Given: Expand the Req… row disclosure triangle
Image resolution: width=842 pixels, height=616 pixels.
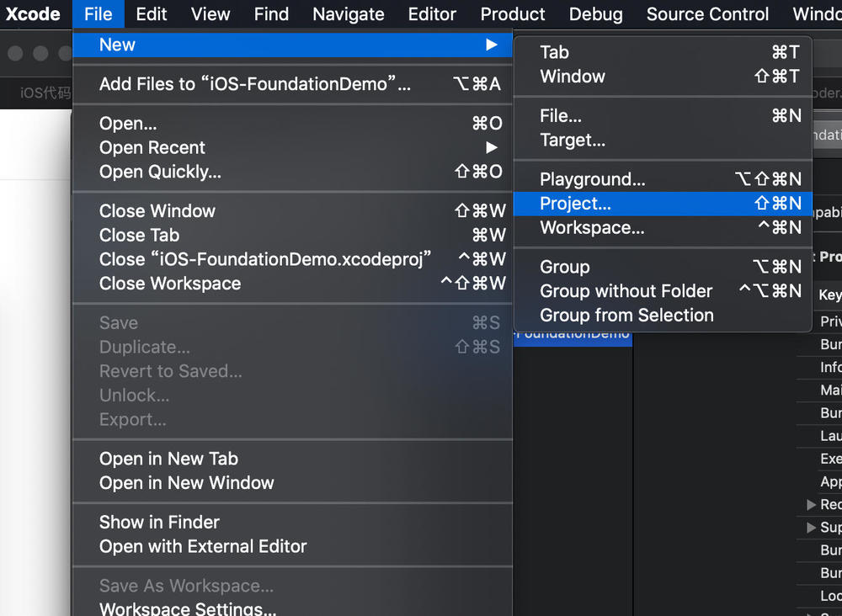Looking at the screenshot, I should point(811,504).
